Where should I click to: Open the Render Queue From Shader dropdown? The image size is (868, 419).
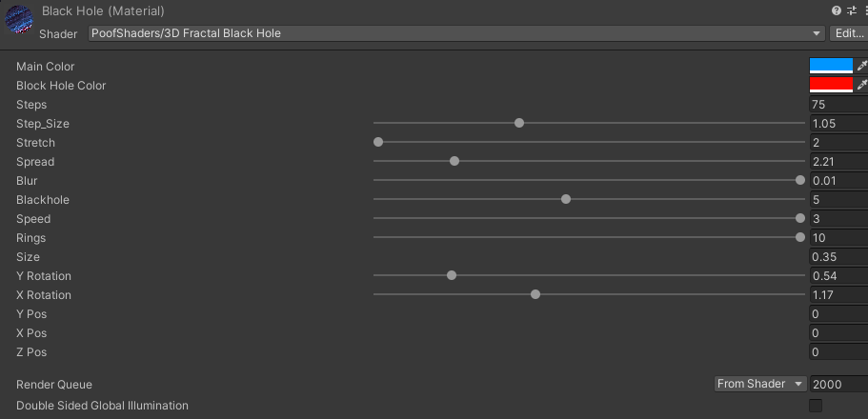point(761,384)
